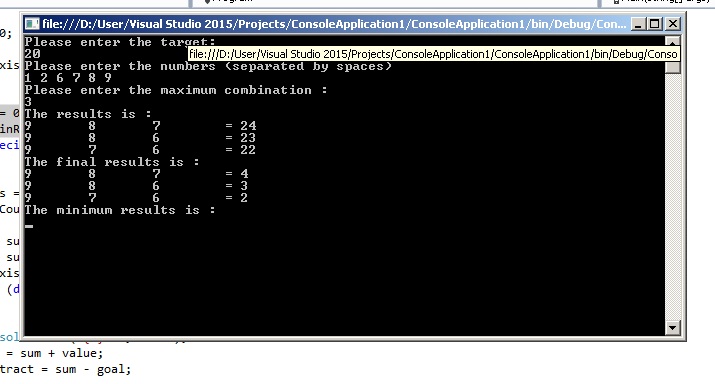Click the final result '= 4'
Image resolution: width=715 pixels, height=384 pixels.
tap(237, 174)
